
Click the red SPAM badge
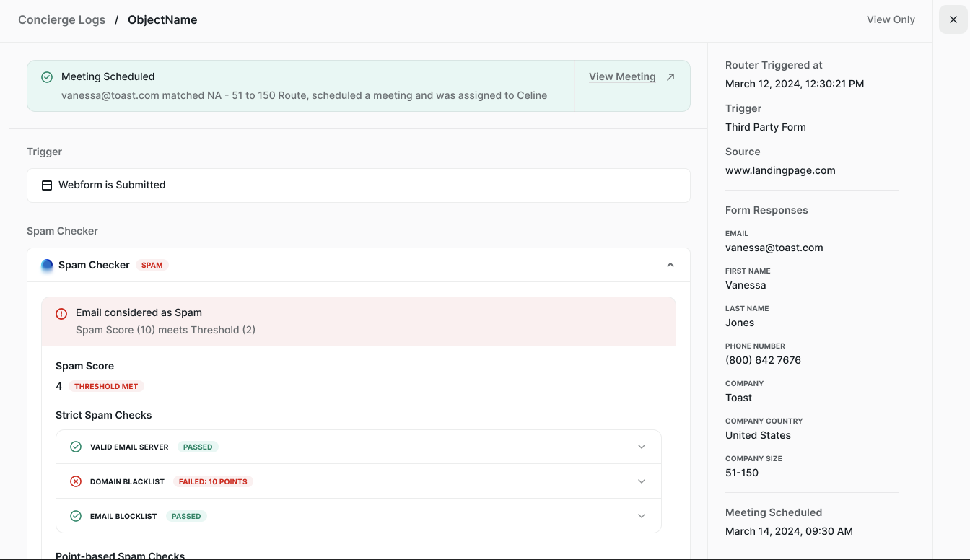click(152, 265)
